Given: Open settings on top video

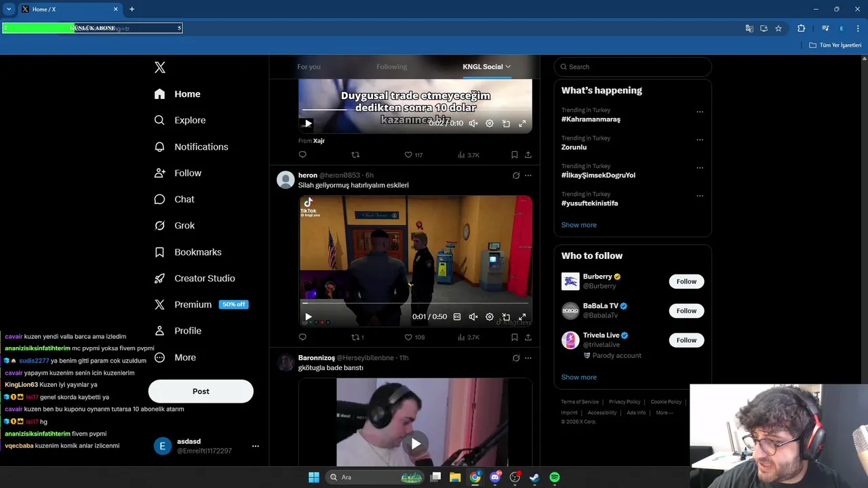Looking at the screenshot, I should (490, 123).
